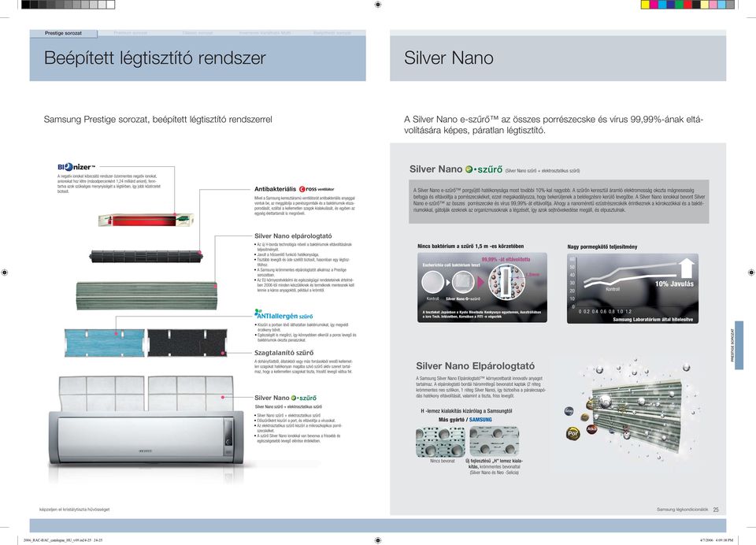Click the Nincs baktérium a szűrő caption
The width and height of the screenshot is (756, 545).
click(x=471, y=246)
